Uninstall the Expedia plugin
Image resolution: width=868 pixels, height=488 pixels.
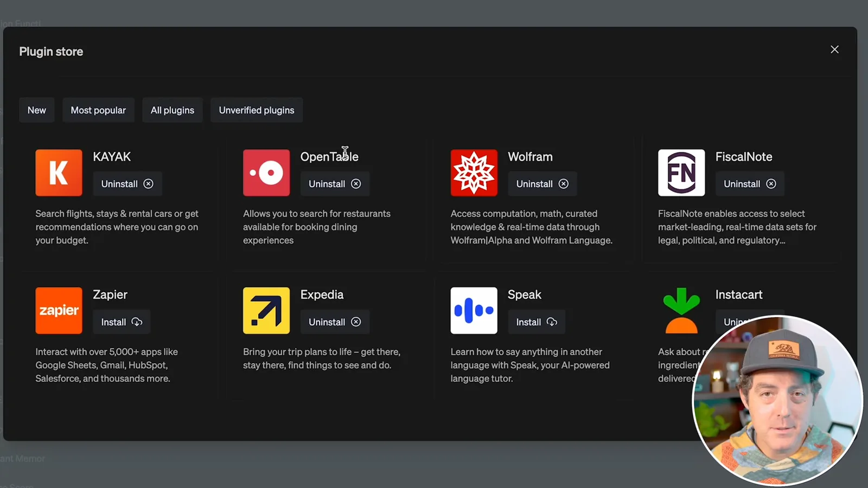[x=335, y=322]
